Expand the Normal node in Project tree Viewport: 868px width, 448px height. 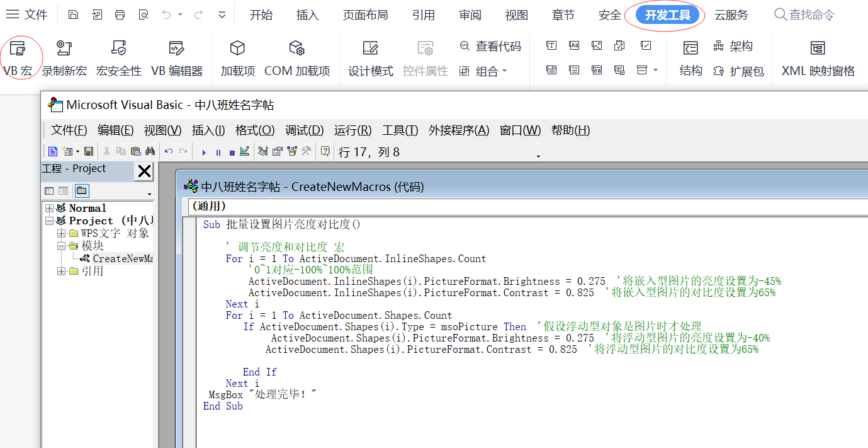pyautogui.click(x=50, y=208)
